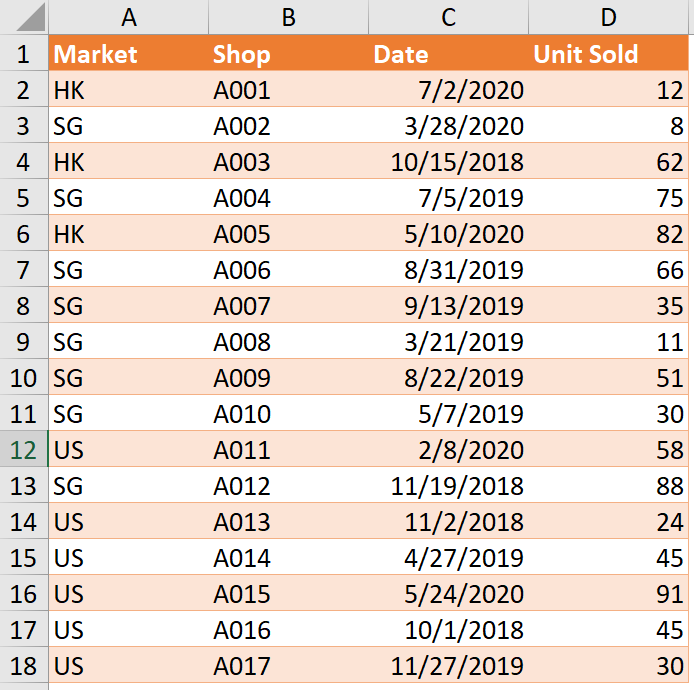The width and height of the screenshot is (694, 690).
Task: Click the HK cell in row 2
Action: 128,90
